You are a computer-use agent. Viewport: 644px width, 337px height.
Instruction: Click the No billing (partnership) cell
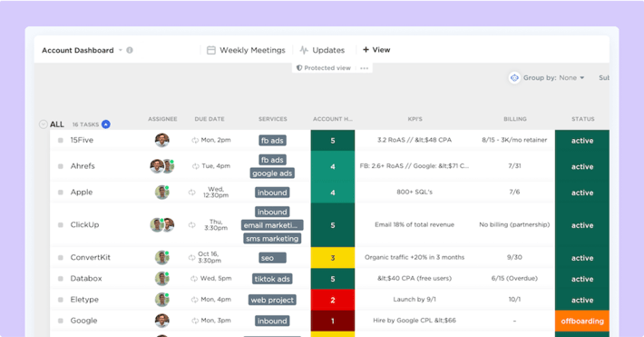coord(514,224)
